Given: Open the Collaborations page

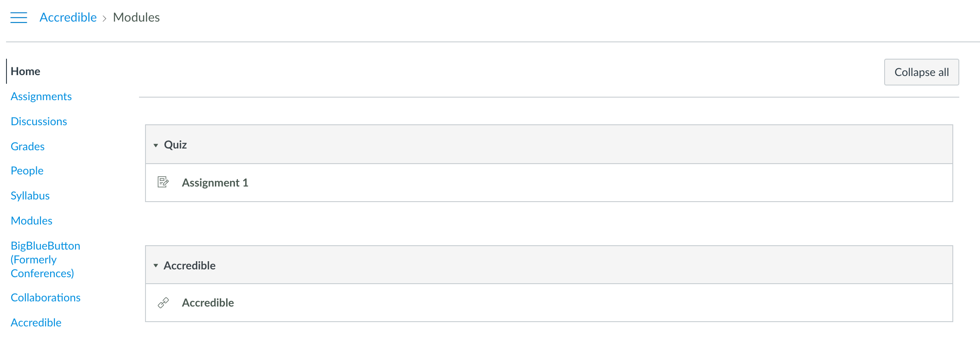Looking at the screenshot, I should click(45, 297).
